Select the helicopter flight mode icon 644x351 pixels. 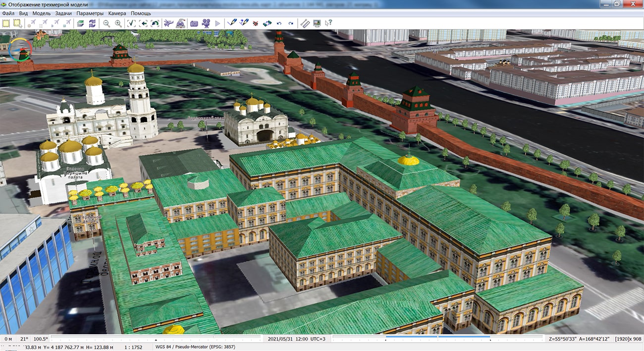168,23
